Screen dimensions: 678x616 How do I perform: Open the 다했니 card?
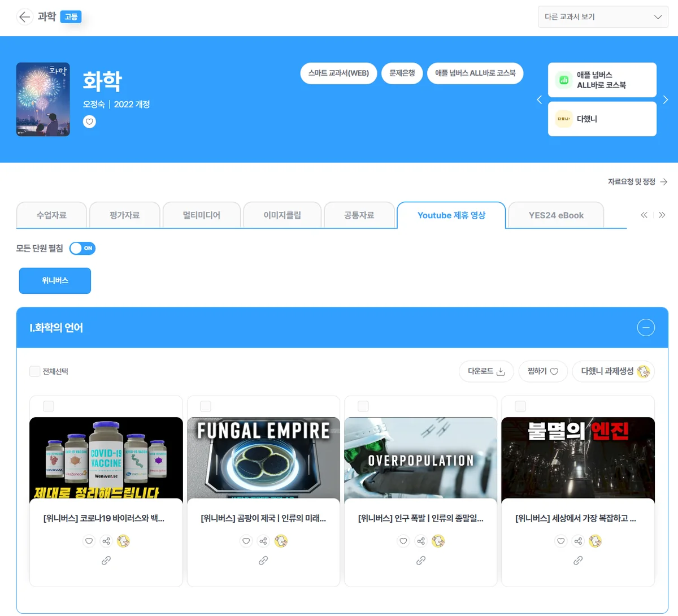(602, 119)
